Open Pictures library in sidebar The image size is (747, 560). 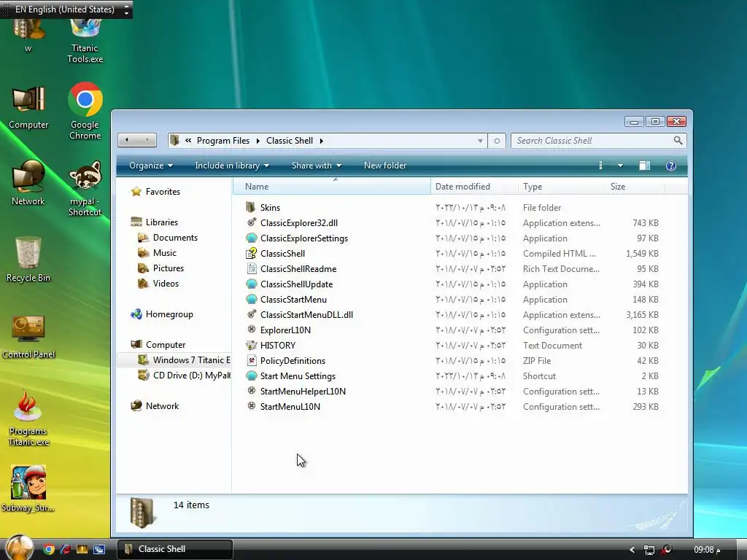coord(169,268)
